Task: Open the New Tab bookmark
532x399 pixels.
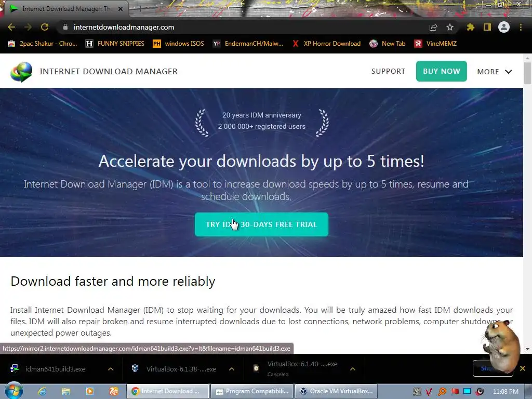Action: tap(388, 44)
